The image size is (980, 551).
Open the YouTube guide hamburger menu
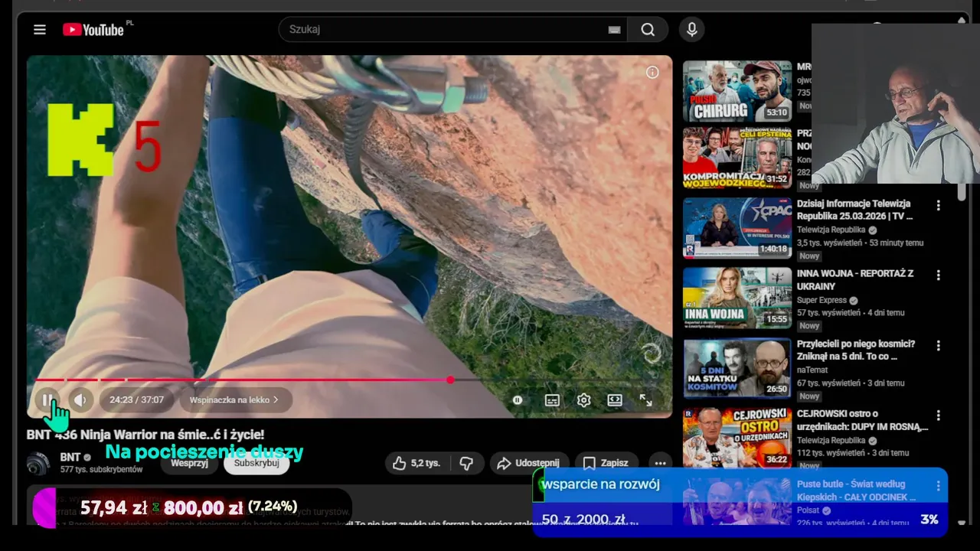tap(40, 30)
